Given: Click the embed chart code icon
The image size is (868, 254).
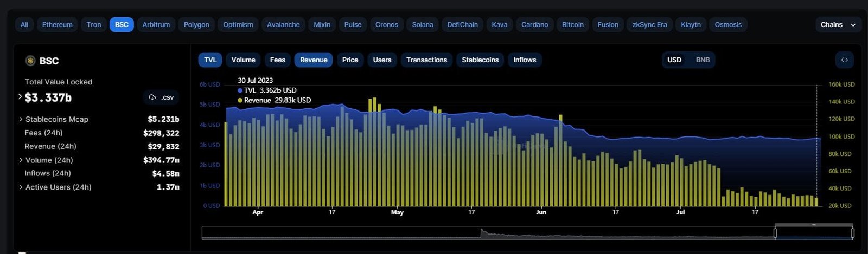Looking at the screenshot, I should pyautogui.click(x=844, y=60).
